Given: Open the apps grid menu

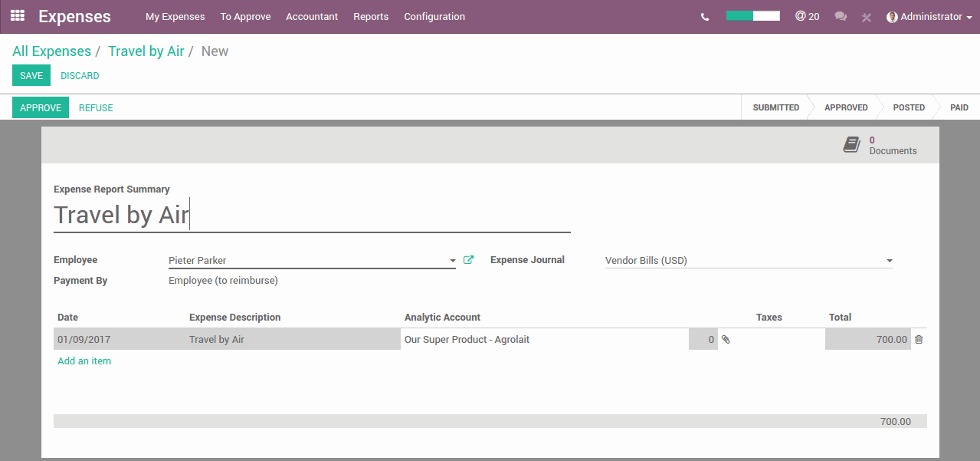Looking at the screenshot, I should click(18, 16).
